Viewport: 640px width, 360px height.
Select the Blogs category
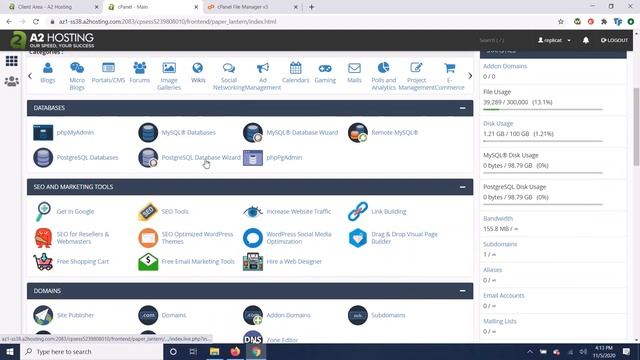(48, 73)
